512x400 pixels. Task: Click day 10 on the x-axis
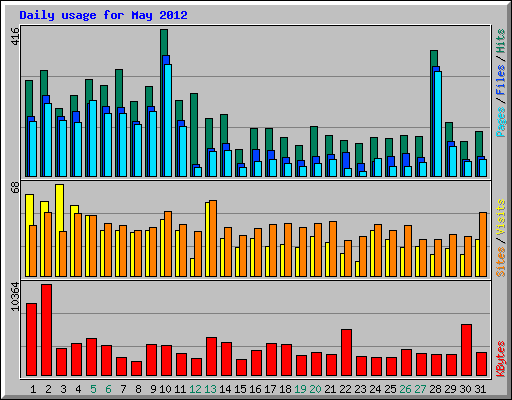(165, 389)
